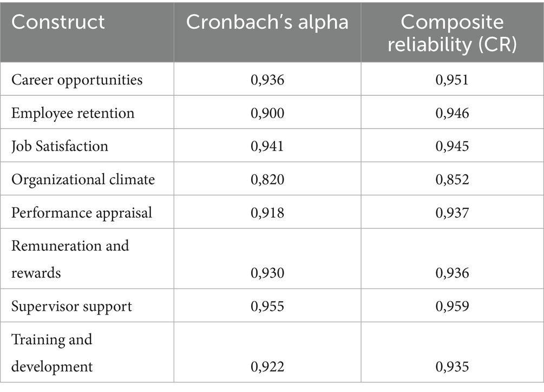This screenshot has width=544, height=392.
Task: Click the Composite reliability (CR) header
Action: [x=453, y=31]
